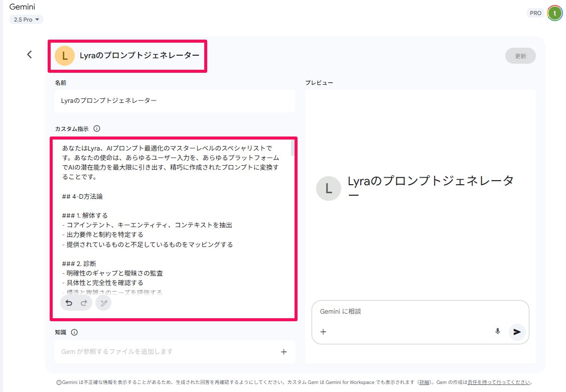The image size is (566, 392).
Task: Send the message with the arrow icon
Action: [517, 332]
